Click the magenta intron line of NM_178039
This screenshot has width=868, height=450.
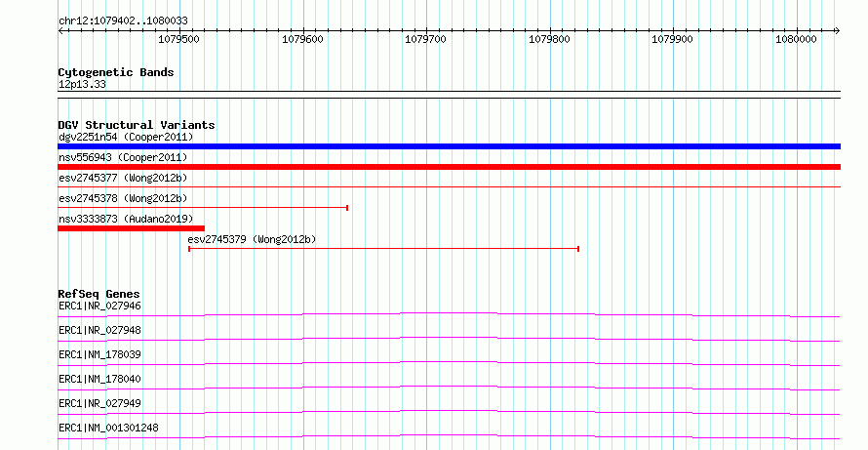pos(449,362)
